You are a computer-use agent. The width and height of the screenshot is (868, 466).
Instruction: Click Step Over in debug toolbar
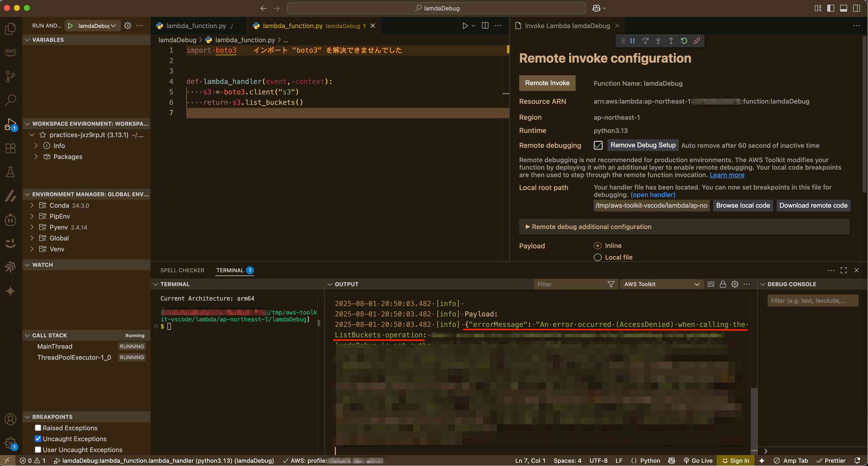tap(645, 41)
